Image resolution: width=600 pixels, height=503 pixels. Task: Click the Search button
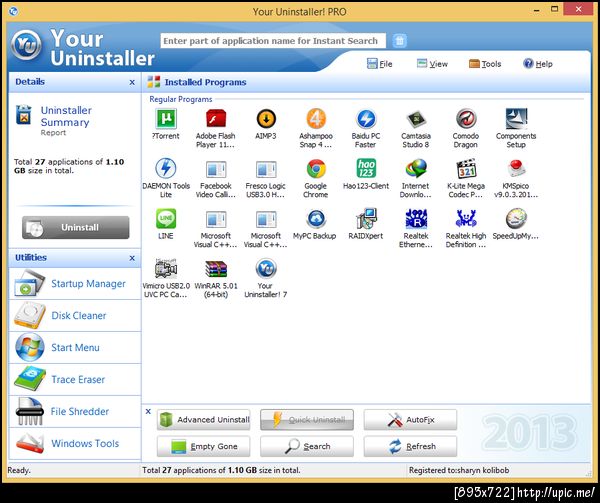point(307,446)
